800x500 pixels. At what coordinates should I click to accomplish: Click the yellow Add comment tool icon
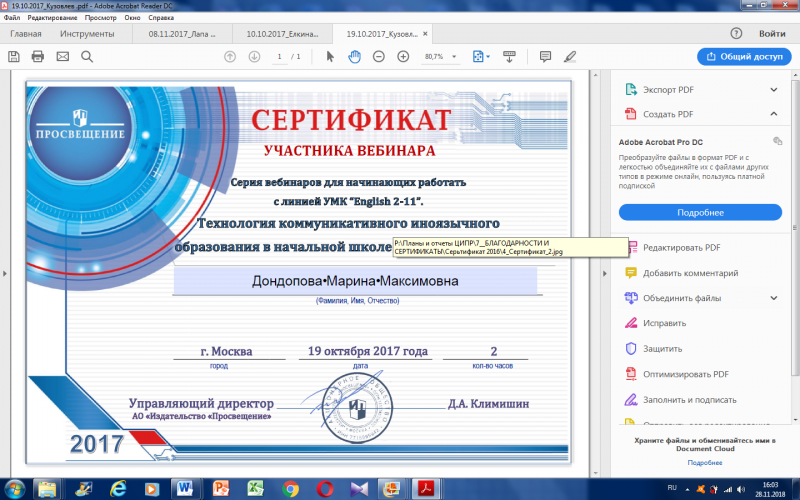[x=631, y=273]
